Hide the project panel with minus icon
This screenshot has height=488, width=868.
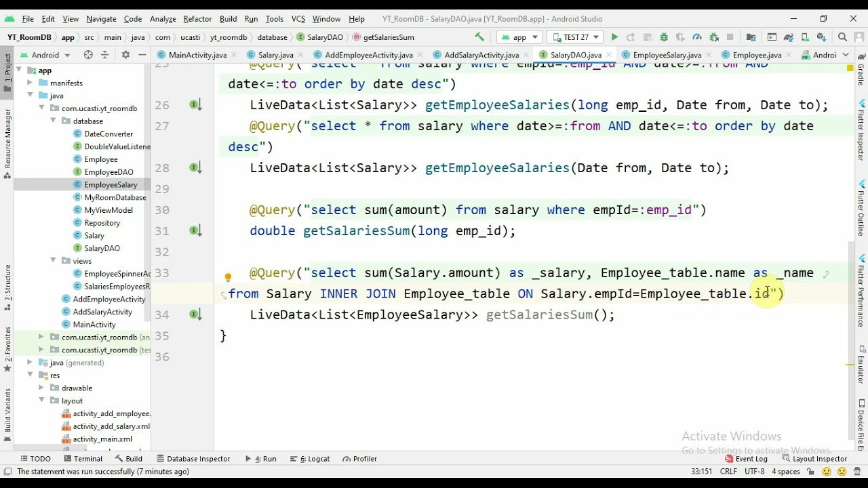(142, 55)
